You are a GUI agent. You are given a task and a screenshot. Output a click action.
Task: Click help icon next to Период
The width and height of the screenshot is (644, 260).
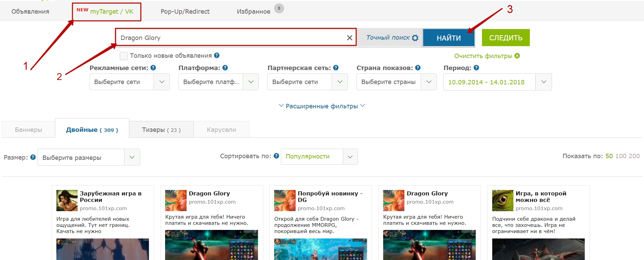[476, 68]
